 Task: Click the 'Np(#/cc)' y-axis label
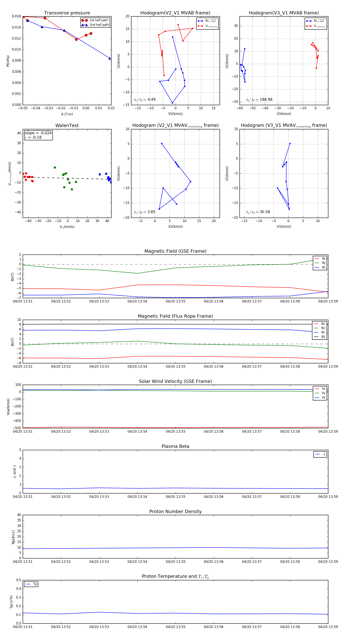pos(13,537)
